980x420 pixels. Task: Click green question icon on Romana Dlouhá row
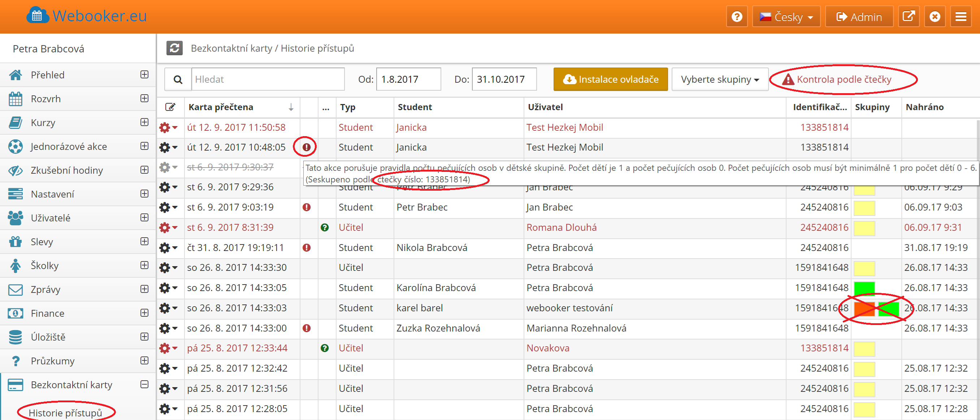325,228
